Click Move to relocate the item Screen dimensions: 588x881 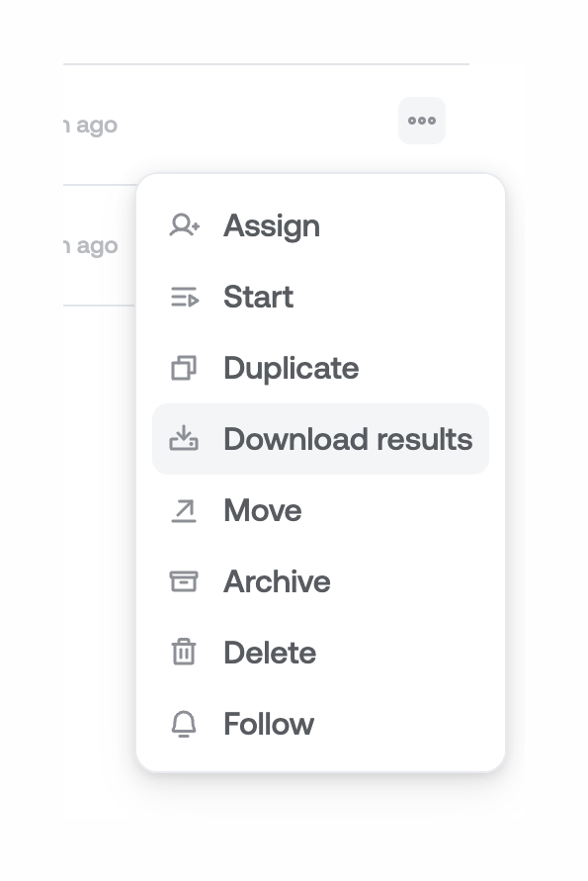[262, 510]
